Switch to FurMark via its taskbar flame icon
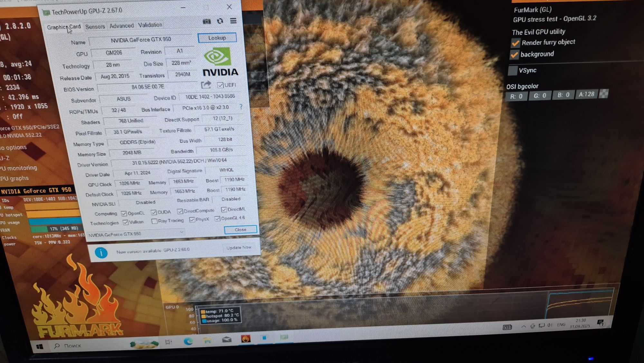The image size is (644, 363). point(246,338)
